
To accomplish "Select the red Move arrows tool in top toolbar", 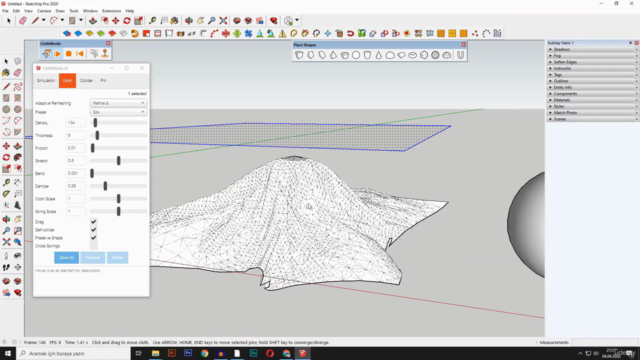I will tap(116, 20).
